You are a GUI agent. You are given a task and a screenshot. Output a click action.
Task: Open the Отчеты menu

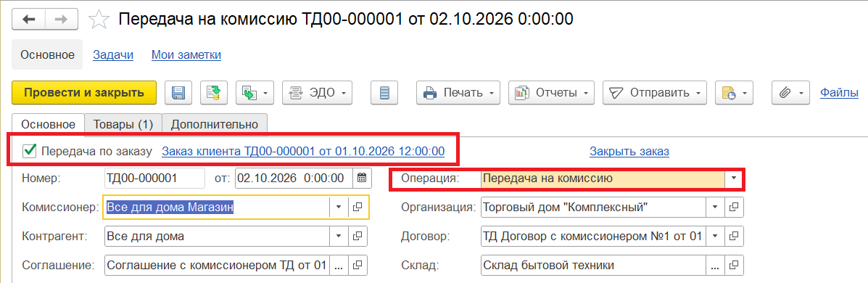(x=551, y=93)
